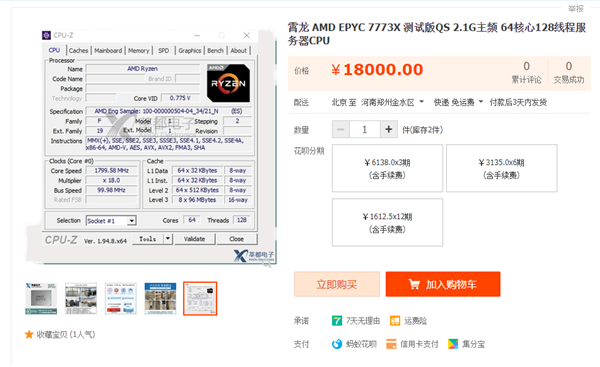Click the minus stepper to decrease quantity
Screen dimensions: 600x367
pyautogui.click(x=341, y=130)
